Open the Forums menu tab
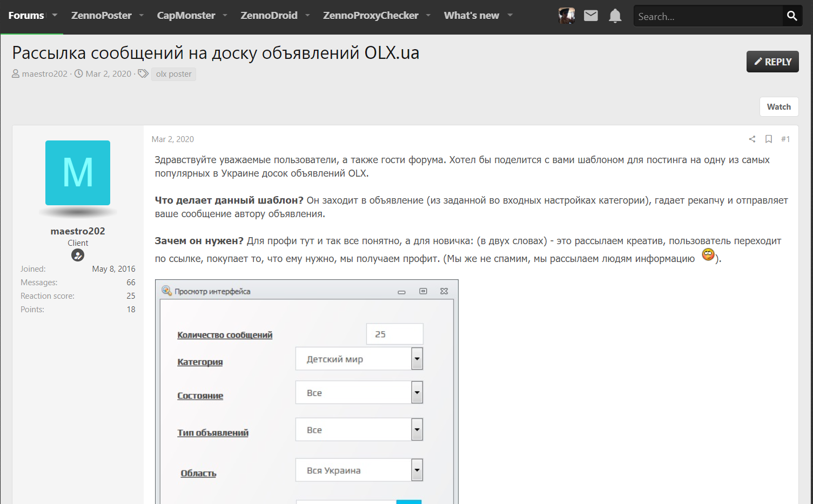Viewport: 813px width, 504px height. point(26,16)
